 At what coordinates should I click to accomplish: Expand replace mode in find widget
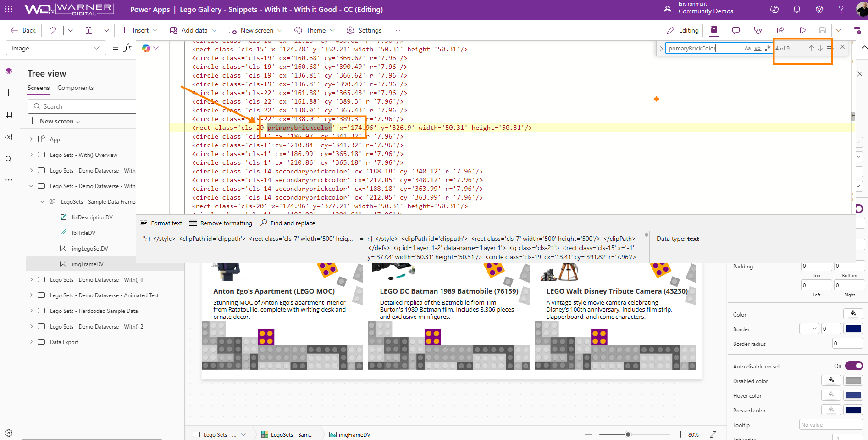(661, 48)
